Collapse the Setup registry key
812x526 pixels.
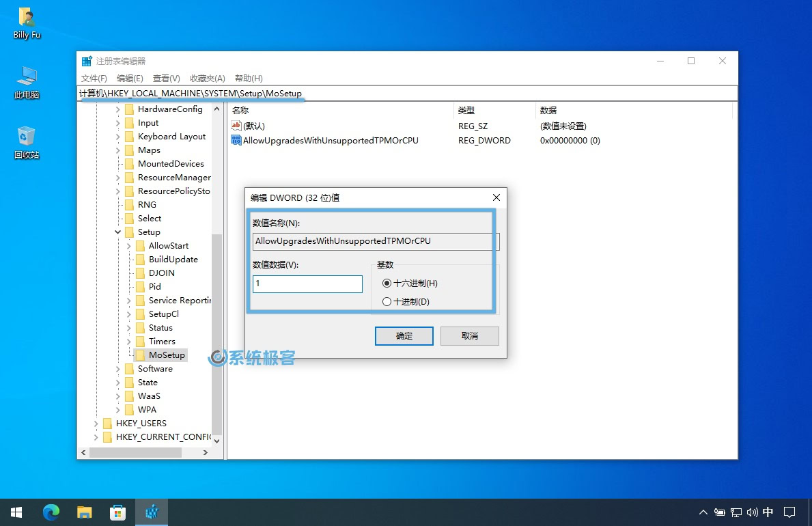(x=117, y=232)
